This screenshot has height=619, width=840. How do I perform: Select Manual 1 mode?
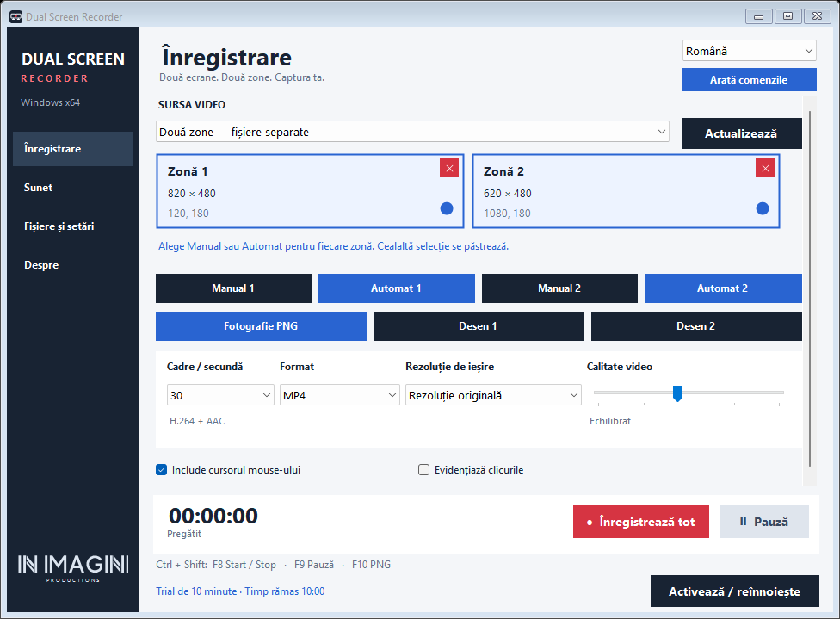(x=233, y=288)
